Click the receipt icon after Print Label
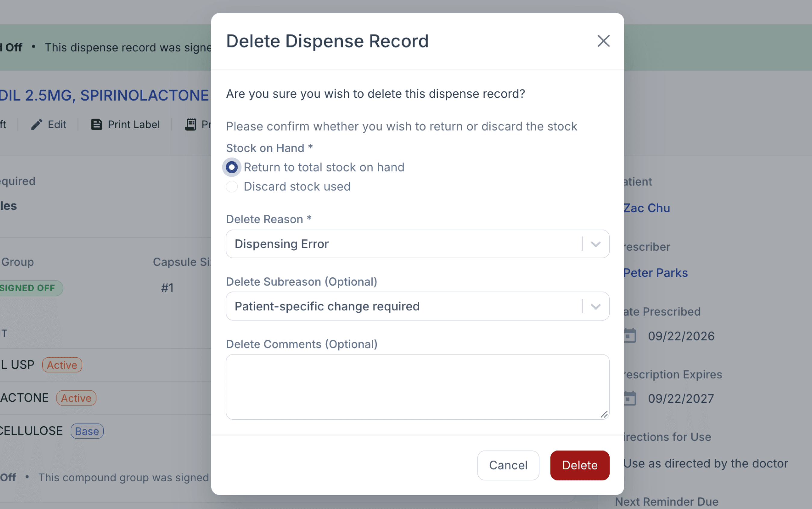Viewport: 812px width, 509px height. point(190,125)
